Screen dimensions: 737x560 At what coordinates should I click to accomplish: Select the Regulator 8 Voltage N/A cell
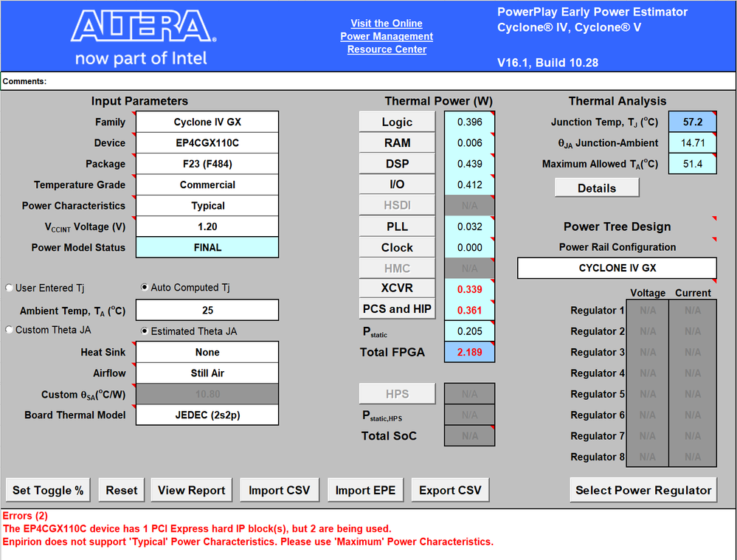coord(648,457)
